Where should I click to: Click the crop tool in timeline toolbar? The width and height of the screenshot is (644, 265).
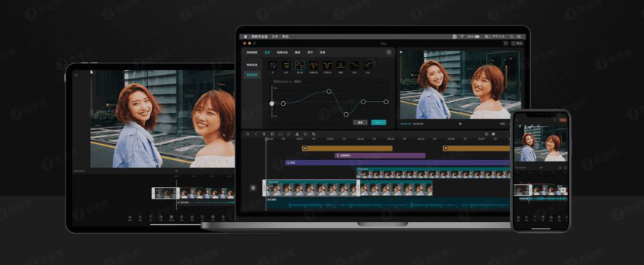pos(314,134)
